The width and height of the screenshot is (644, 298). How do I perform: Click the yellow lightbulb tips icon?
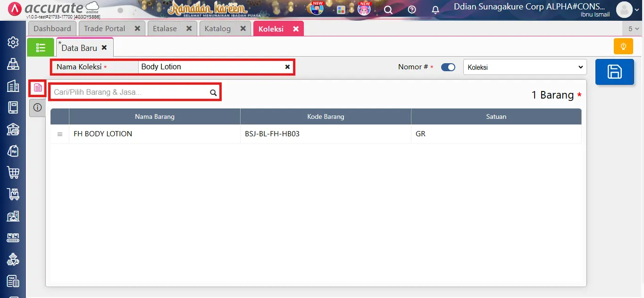pos(623,46)
